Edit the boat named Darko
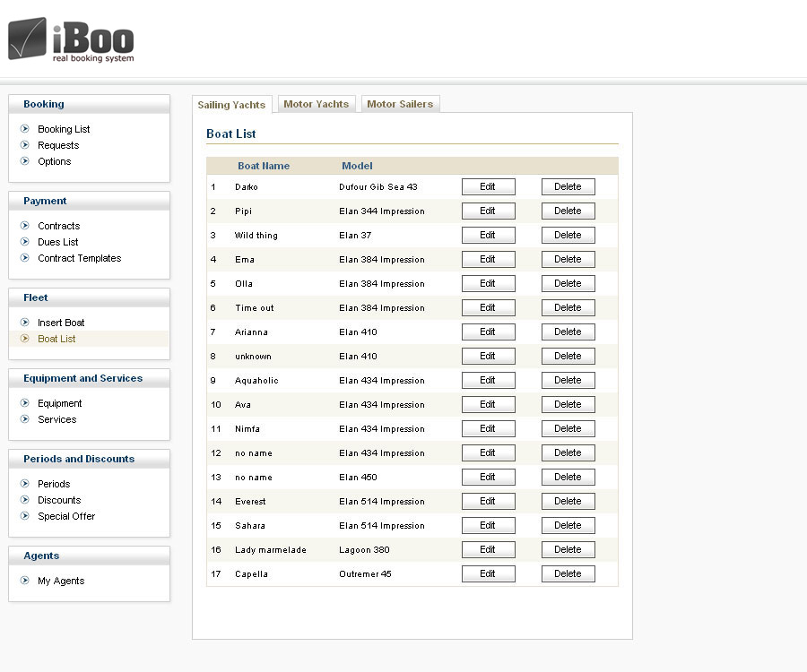Screen dimensions: 807x672 [x=488, y=187]
